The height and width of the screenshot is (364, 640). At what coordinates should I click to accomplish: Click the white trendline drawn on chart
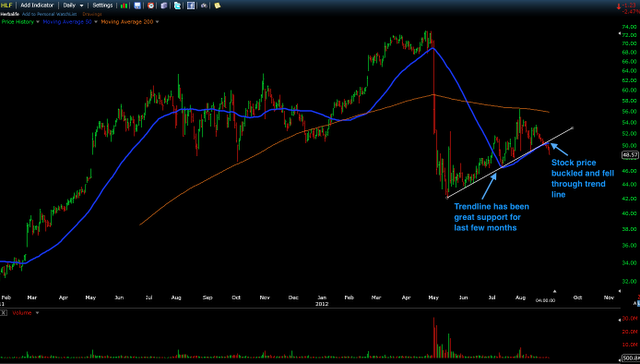click(x=510, y=163)
